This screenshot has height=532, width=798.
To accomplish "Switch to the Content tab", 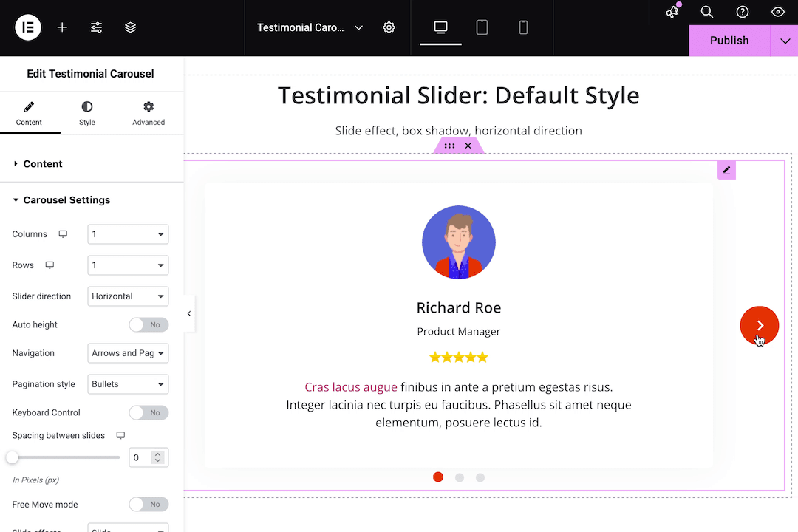I will coord(29,114).
